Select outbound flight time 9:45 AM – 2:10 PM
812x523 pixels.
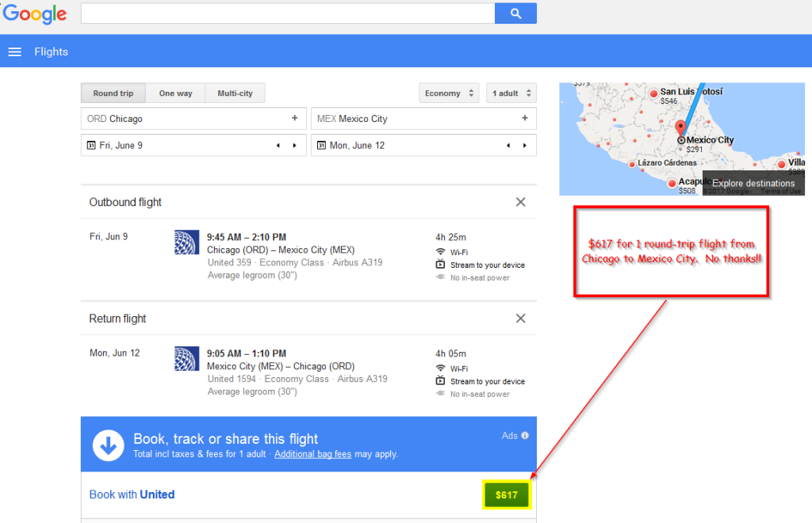247,237
